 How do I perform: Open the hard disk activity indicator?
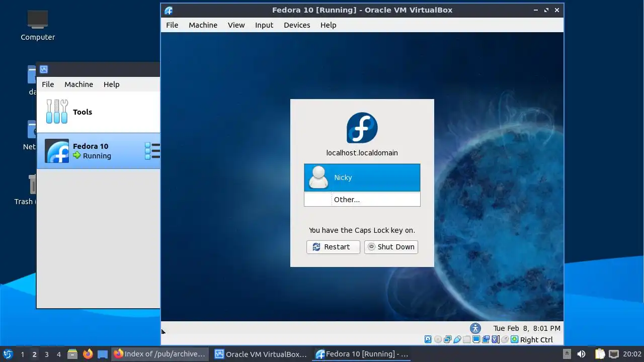pos(428,339)
